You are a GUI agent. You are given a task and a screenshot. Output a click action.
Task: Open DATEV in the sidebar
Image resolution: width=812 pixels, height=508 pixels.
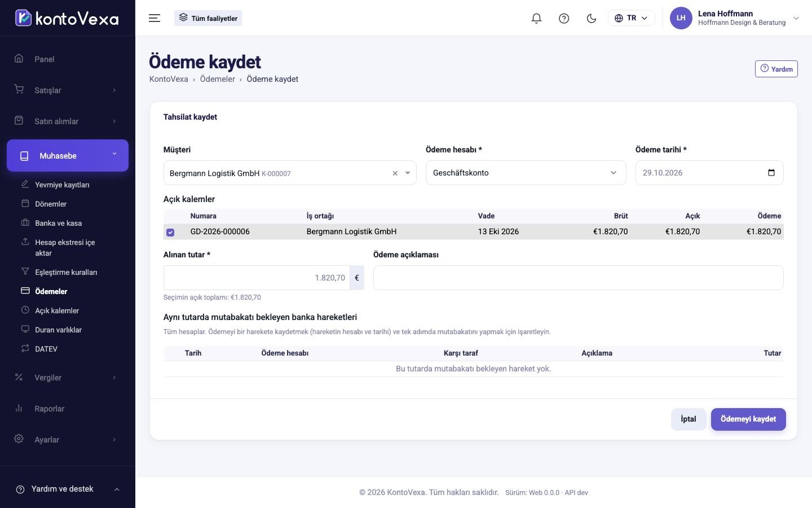pyautogui.click(x=46, y=349)
